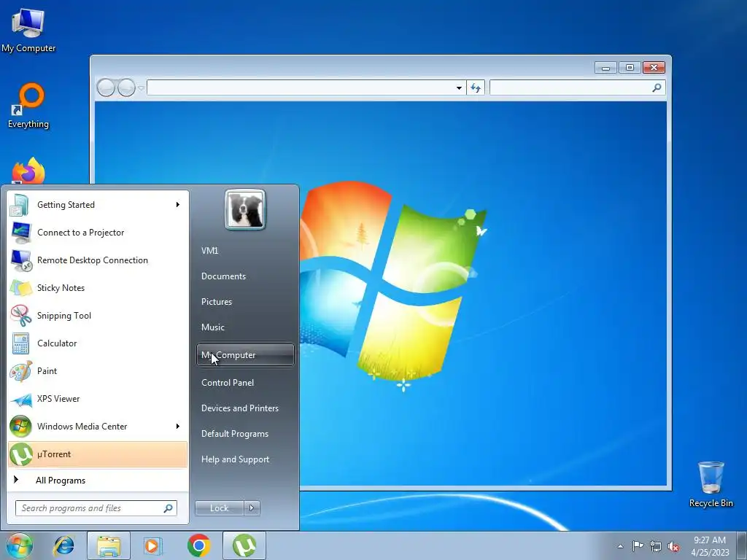Open Devices and Printers
This screenshot has height=560, width=747.
tap(240, 408)
